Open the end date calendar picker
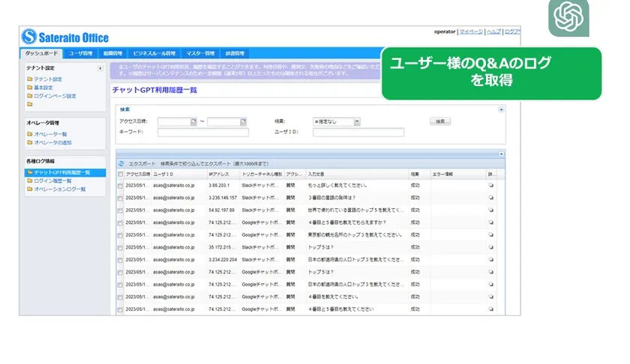The image size is (630, 364). [x=242, y=121]
